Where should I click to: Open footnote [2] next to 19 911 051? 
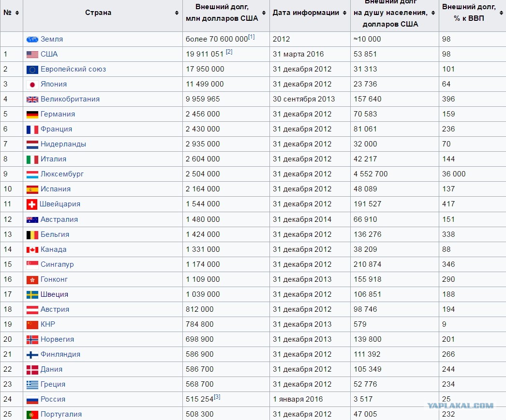coord(229,52)
